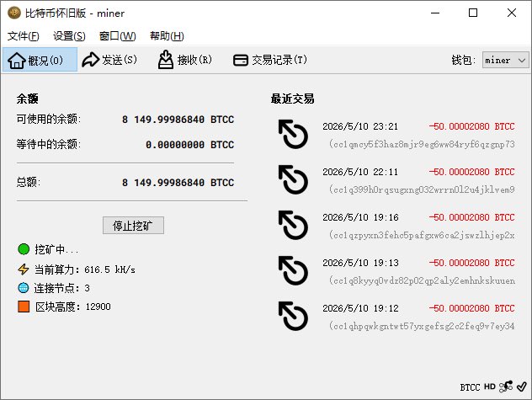Image resolution: width=532 pixels, height=400 pixels.
Task: Click the 余额 heading
Action: point(28,99)
